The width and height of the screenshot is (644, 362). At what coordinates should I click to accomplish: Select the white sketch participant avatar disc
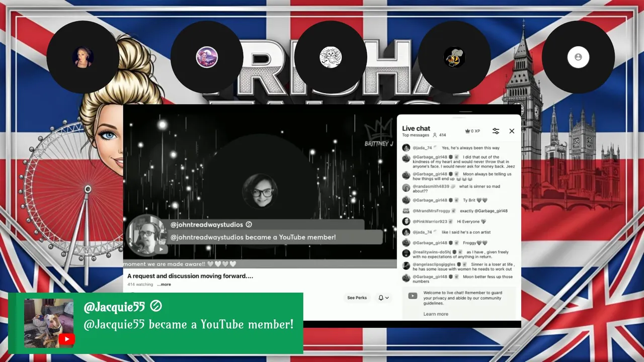pyautogui.click(x=331, y=57)
